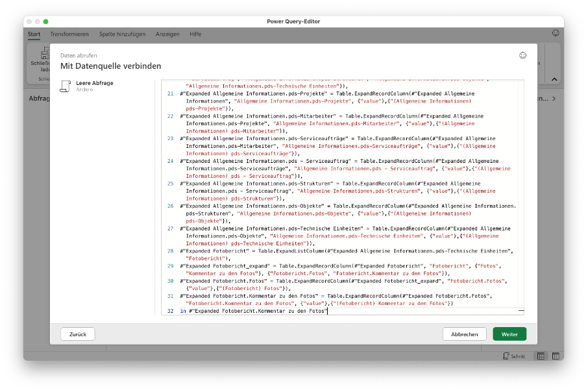Click gutter line number 24
Screen dimensions: 588x392
[x=170, y=161]
